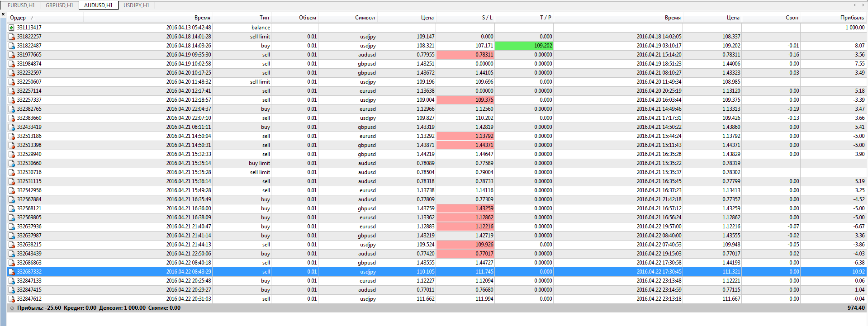Click the order icon beside 332531115
Viewport: 868px width, 326px height.
[x=12, y=181]
